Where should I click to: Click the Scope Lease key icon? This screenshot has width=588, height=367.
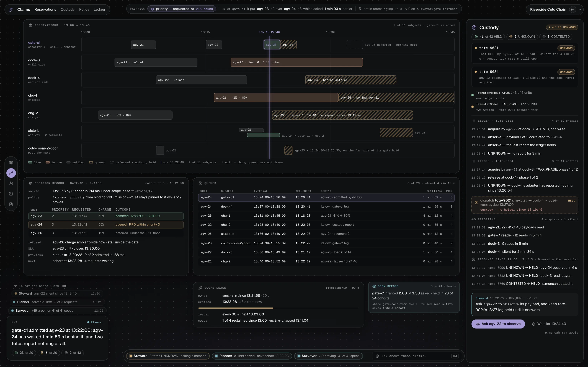pos(200,288)
